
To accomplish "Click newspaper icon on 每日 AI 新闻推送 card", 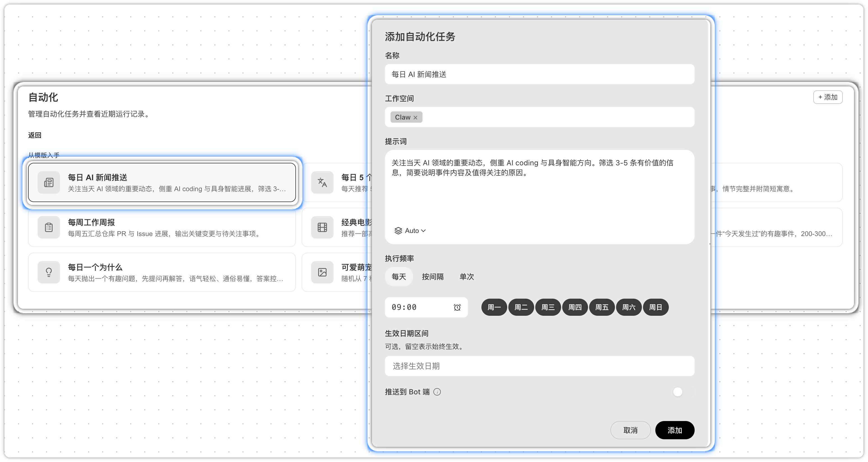I will point(49,182).
